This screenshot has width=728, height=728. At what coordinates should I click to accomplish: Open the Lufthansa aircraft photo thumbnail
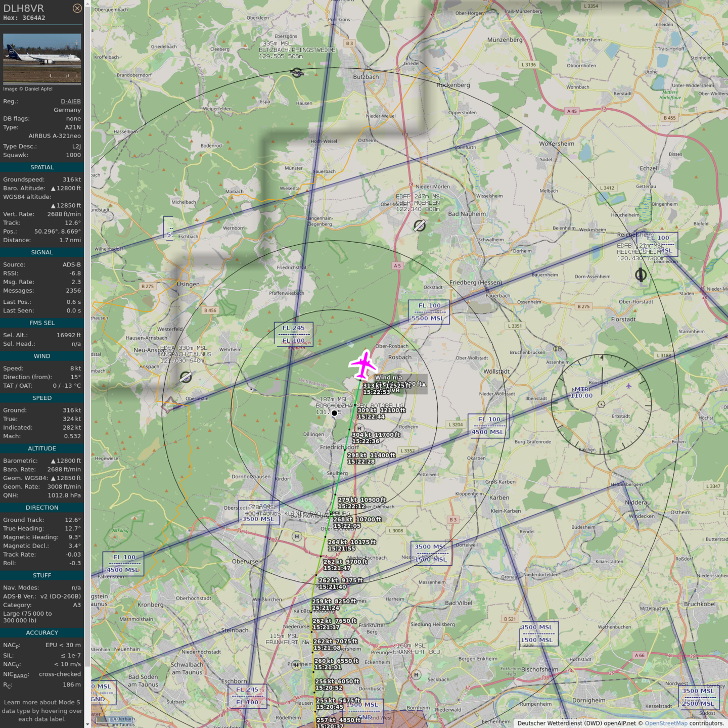42,58
